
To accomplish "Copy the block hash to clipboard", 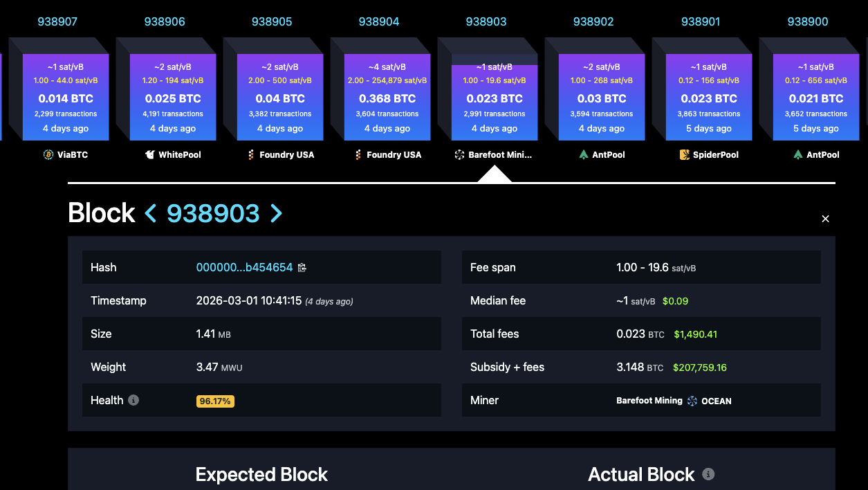I will 302,267.
